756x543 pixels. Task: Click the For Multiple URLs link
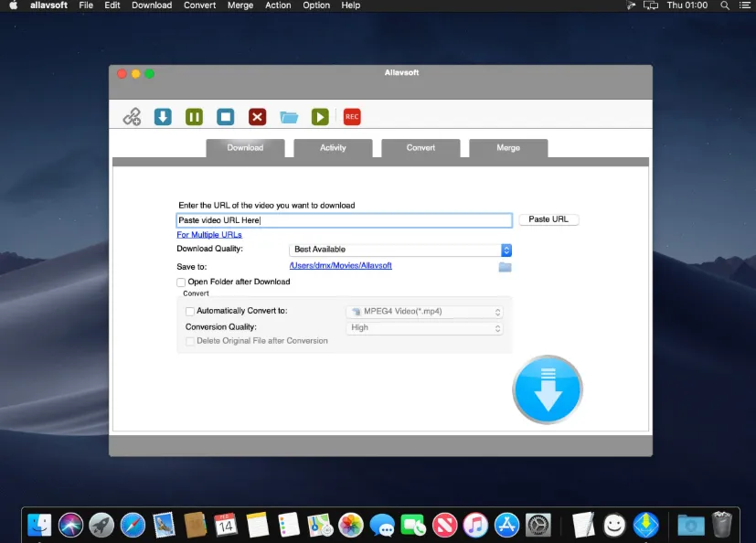(x=209, y=235)
